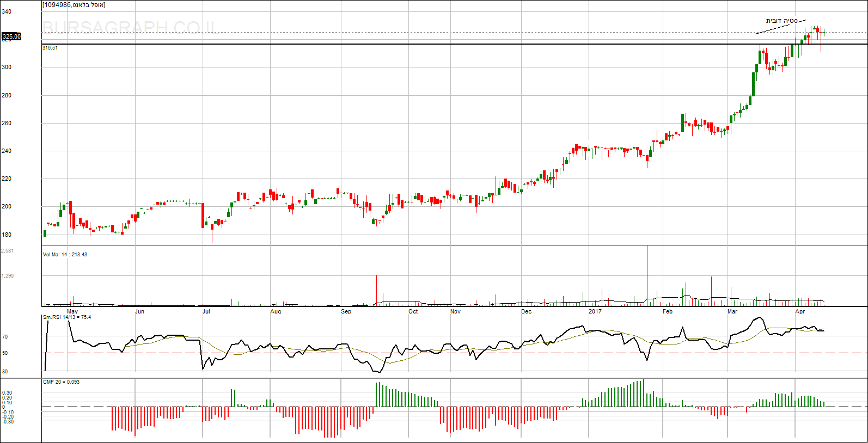The width and height of the screenshot is (868, 443).
Task: Click the Dec label on time axis
Action: 526,312
